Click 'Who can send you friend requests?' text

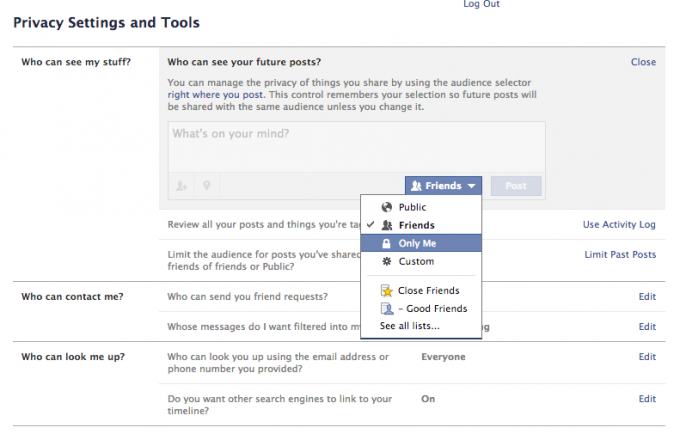248,297
